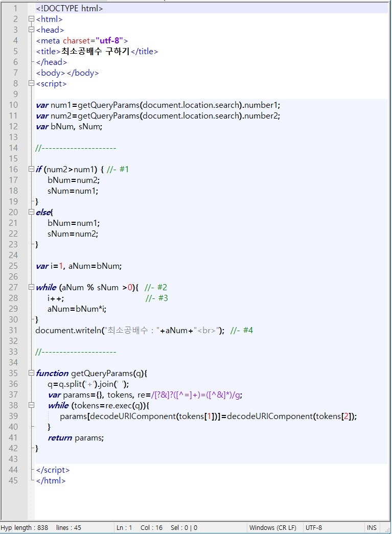This screenshot has height=534, width=392.
Task: Click line number 25 in the margin
Action: 13,266
